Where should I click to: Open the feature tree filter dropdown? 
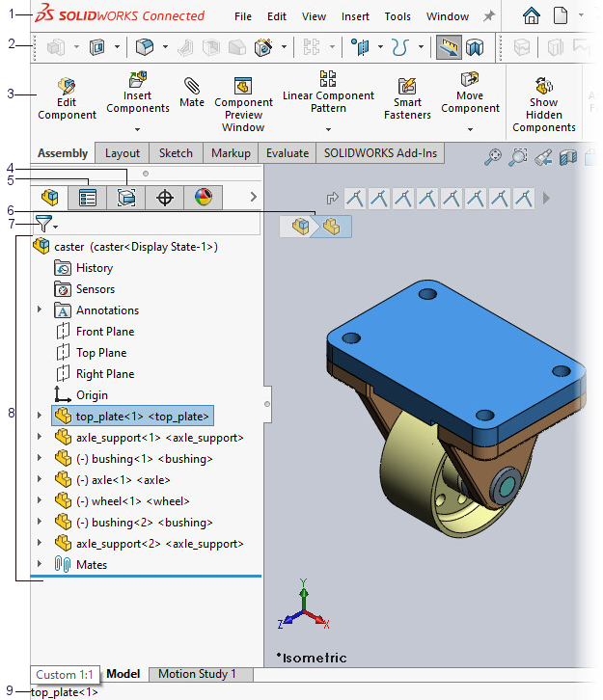(x=45, y=225)
